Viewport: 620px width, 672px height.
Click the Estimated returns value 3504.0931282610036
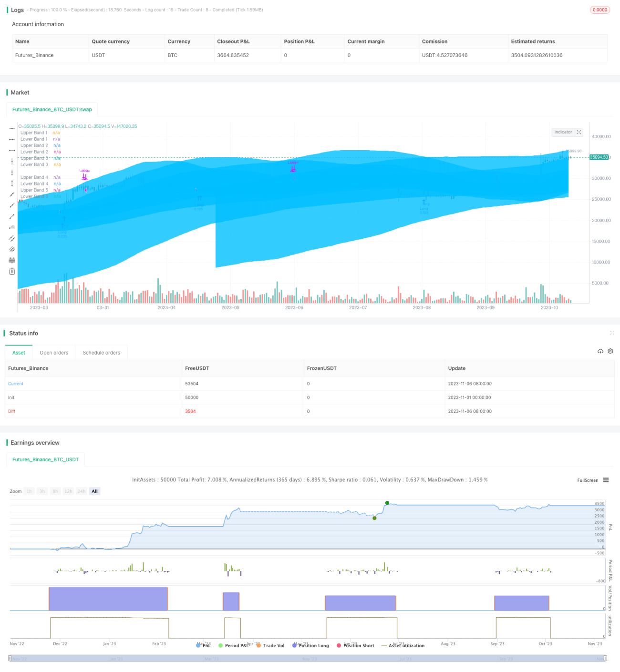[537, 55]
